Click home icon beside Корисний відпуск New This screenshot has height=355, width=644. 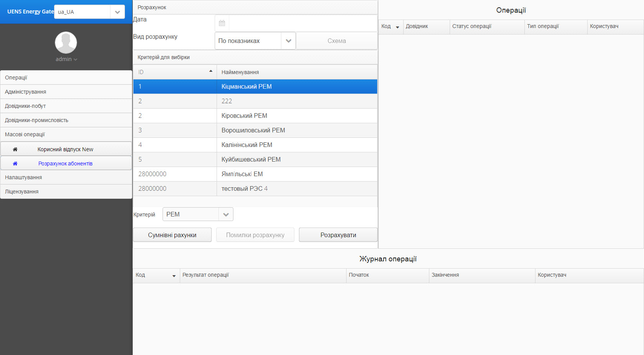(x=15, y=149)
